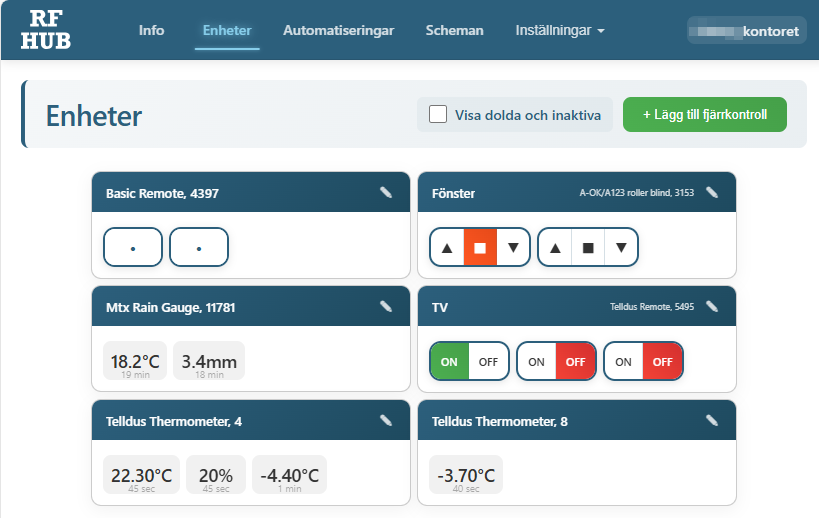Screen dimensions: 819x518
Task: Open edit for Telldus Thermometer 8
Action: (712, 421)
